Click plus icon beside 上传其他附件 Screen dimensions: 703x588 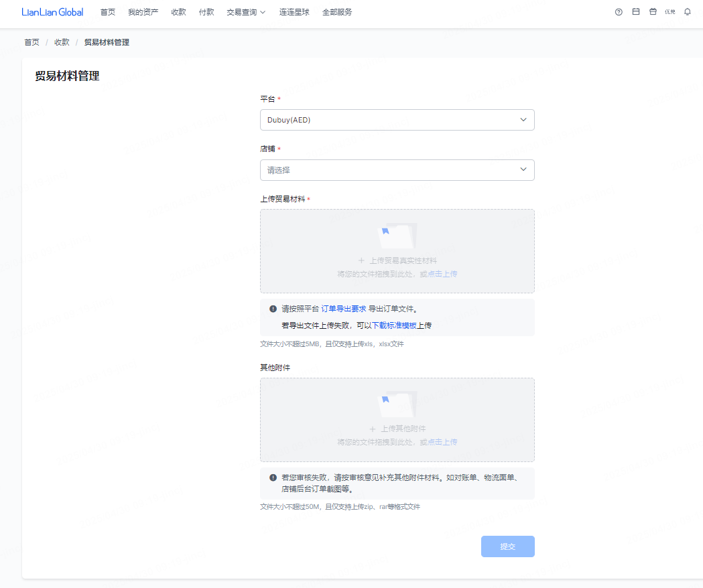click(373, 429)
